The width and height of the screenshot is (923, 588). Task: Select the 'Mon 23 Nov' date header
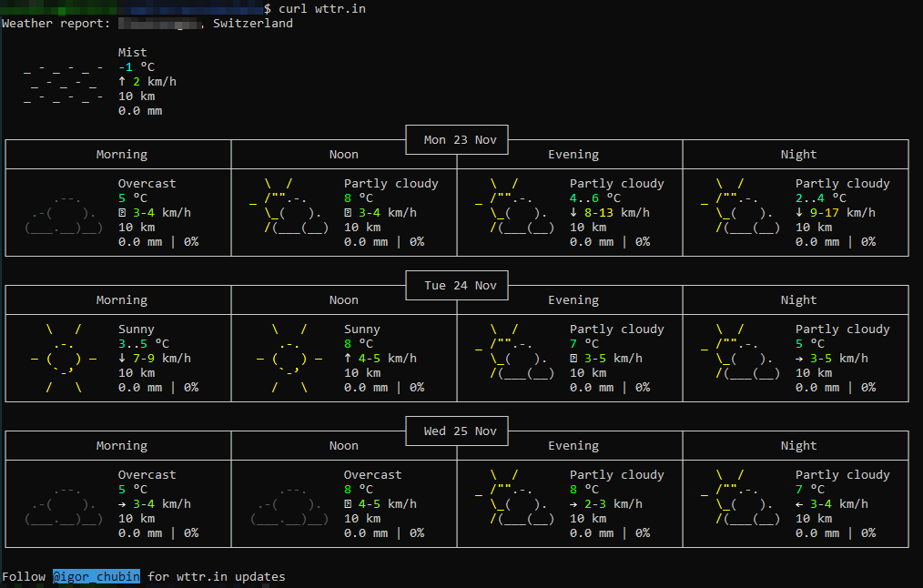pos(460,139)
